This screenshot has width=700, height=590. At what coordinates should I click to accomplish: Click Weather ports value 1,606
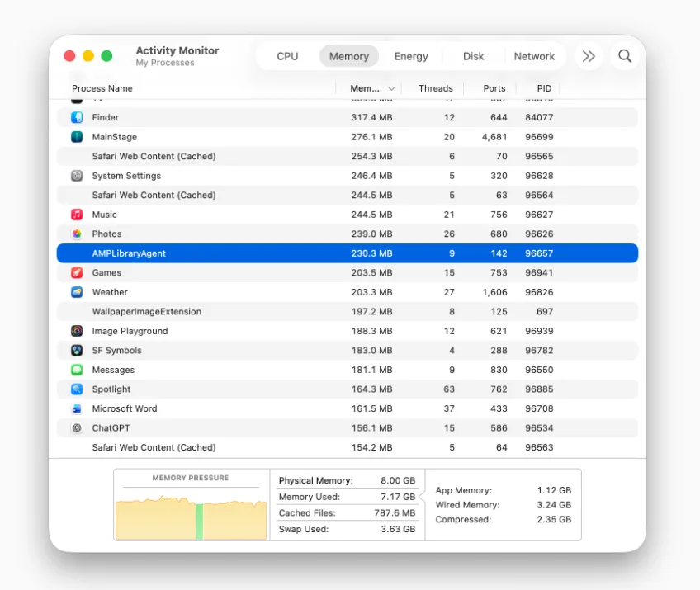click(494, 292)
